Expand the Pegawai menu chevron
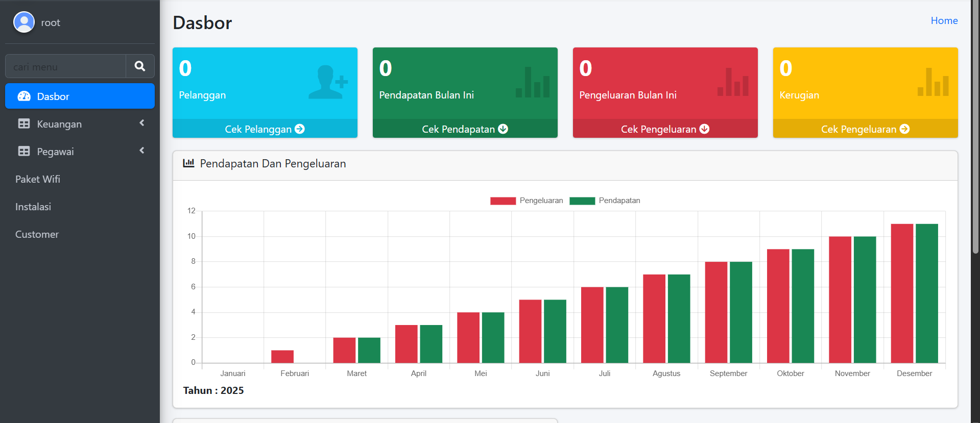Image resolution: width=980 pixels, height=423 pixels. pyautogui.click(x=142, y=151)
